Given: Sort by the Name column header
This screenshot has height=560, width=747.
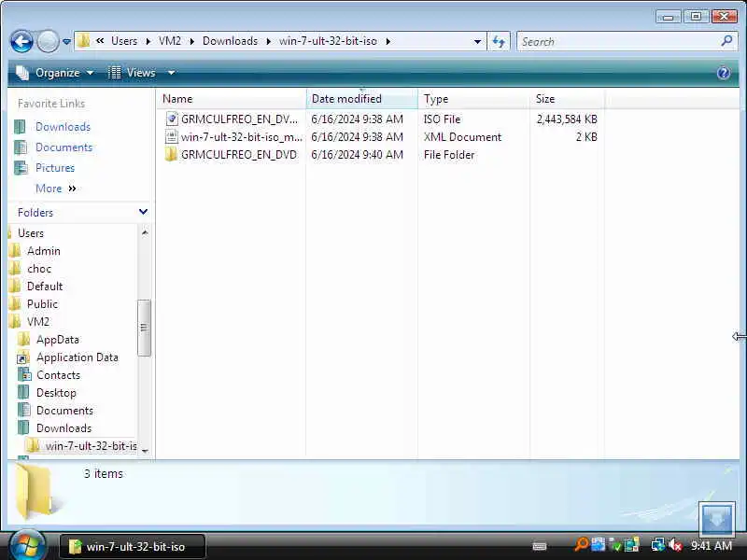Looking at the screenshot, I should [231, 99].
